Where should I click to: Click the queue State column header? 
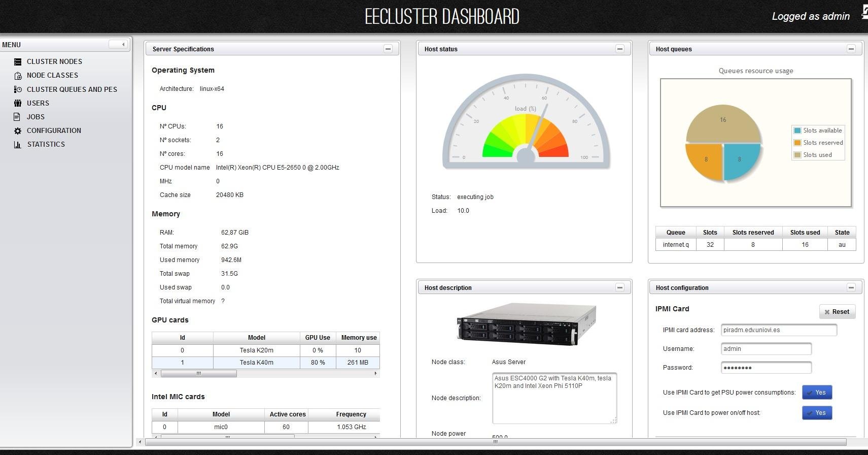pos(842,233)
